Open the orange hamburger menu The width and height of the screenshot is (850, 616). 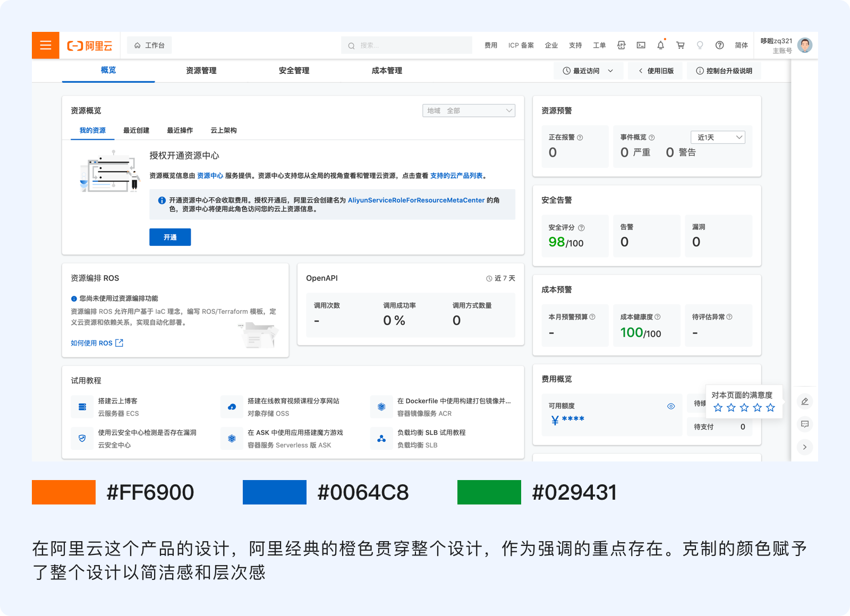click(x=46, y=45)
